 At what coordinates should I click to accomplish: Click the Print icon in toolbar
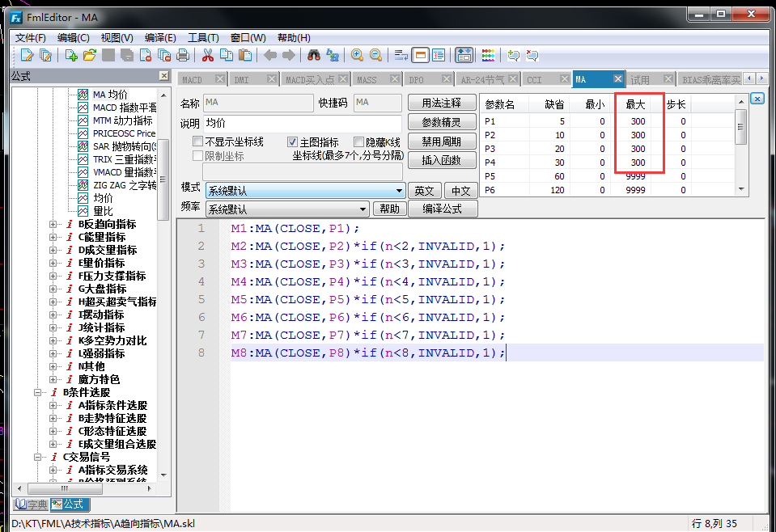(183, 55)
